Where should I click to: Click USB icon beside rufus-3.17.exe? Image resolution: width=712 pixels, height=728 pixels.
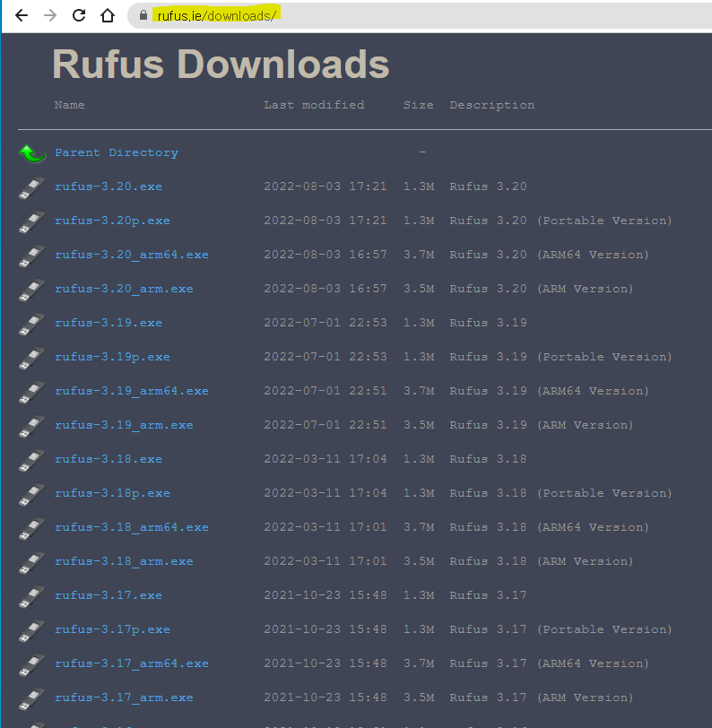tap(31, 596)
